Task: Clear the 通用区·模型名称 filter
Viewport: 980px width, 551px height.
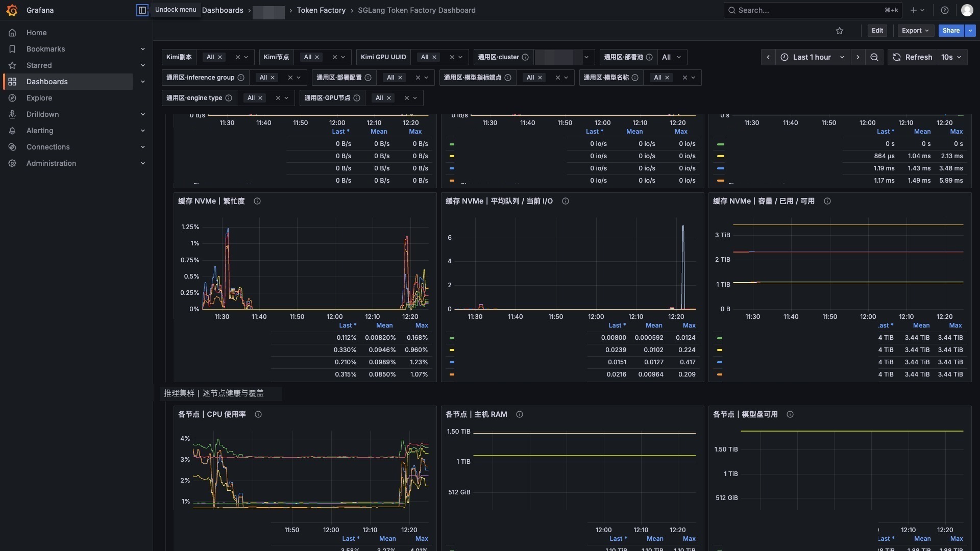Action: (x=685, y=78)
